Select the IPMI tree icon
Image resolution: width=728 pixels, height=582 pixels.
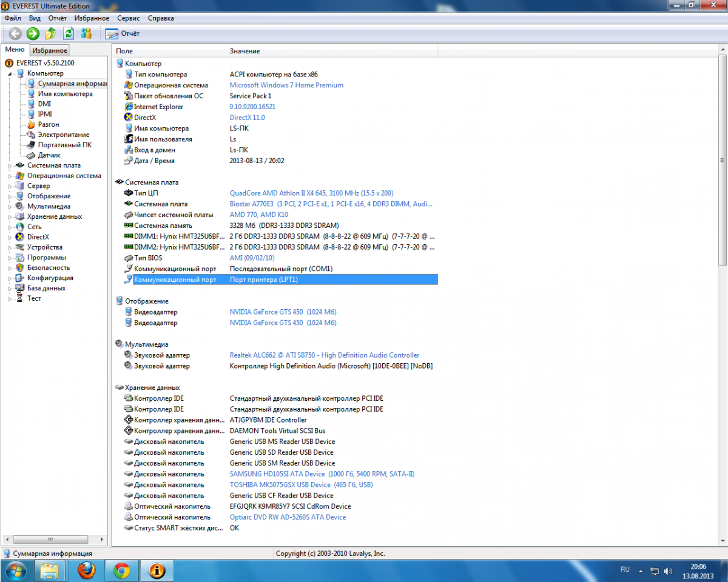pyautogui.click(x=32, y=114)
